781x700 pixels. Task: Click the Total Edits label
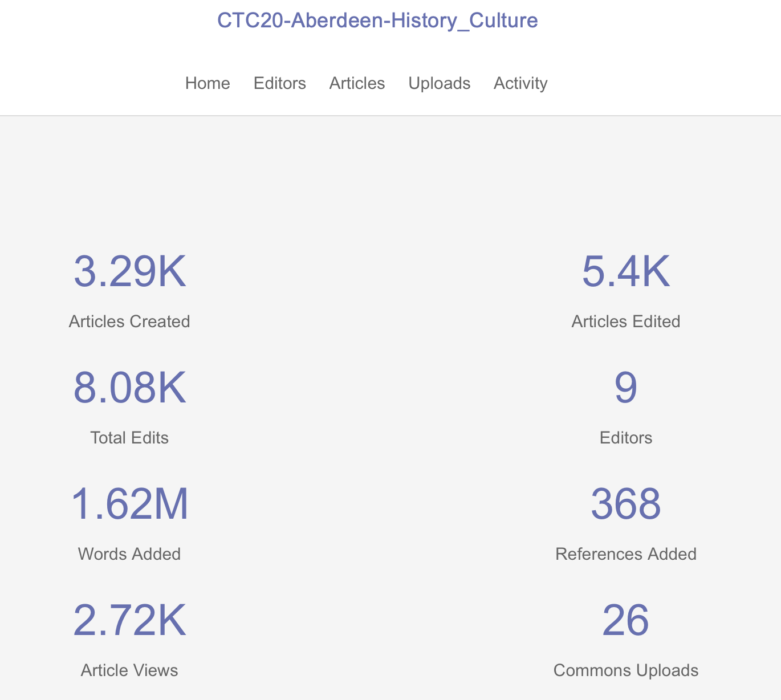(x=129, y=438)
